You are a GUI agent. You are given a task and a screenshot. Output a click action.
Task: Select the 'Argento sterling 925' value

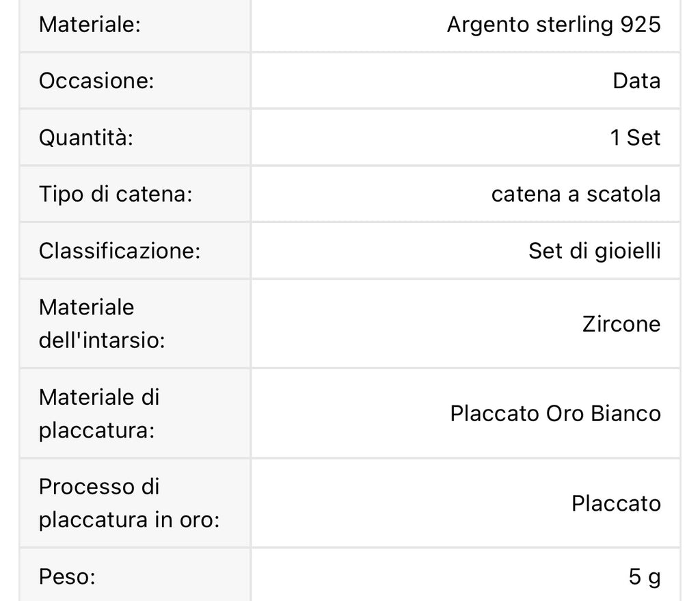click(x=554, y=25)
